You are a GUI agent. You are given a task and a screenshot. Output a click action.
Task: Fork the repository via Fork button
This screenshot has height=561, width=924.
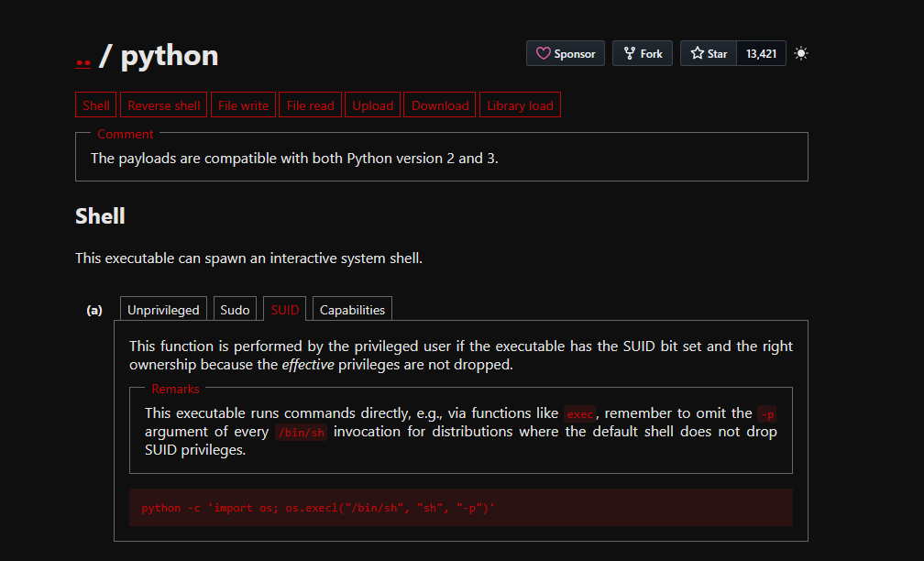click(643, 53)
